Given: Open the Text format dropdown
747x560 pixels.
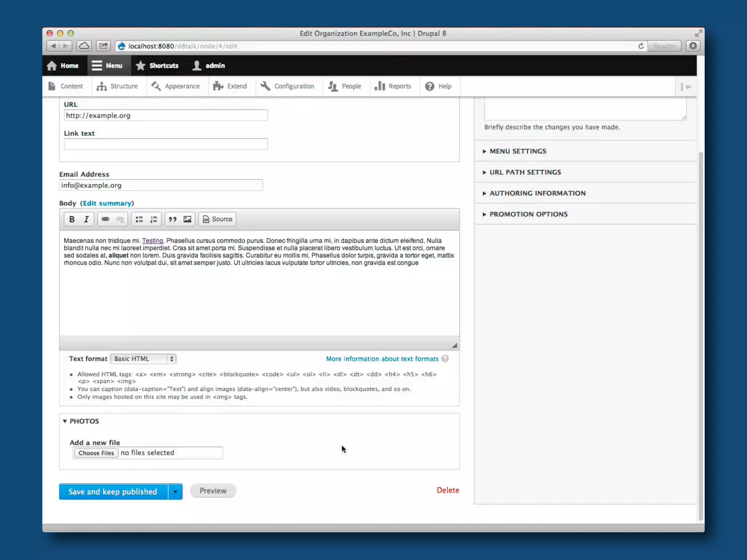Looking at the screenshot, I should tap(143, 359).
